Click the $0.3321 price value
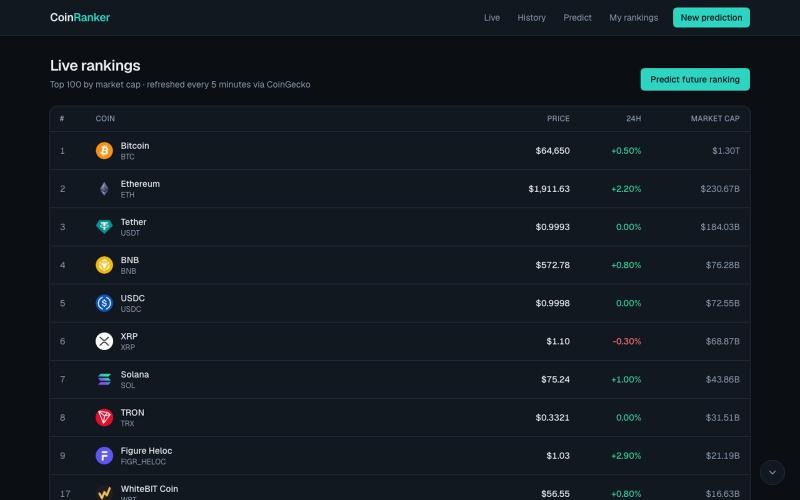The image size is (800, 500). [x=553, y=417]
